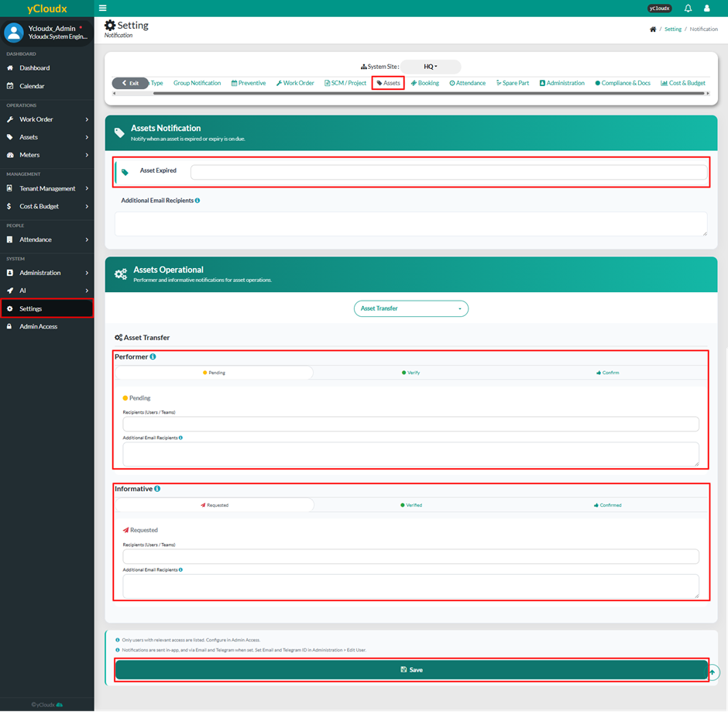
Task: Click the yCloudx badge in top bar
Action: (x=659, y=9)
